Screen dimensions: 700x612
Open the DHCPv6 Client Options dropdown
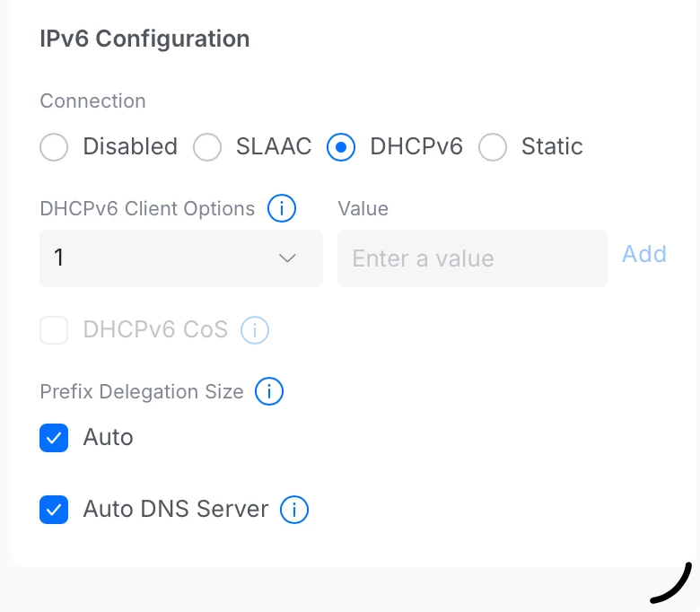(180, 258)
